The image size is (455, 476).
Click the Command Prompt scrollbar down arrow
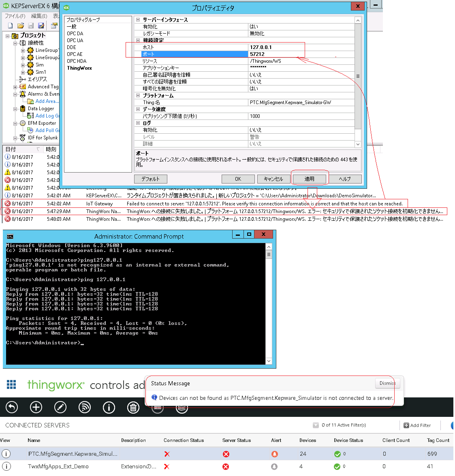click(269, 361)
